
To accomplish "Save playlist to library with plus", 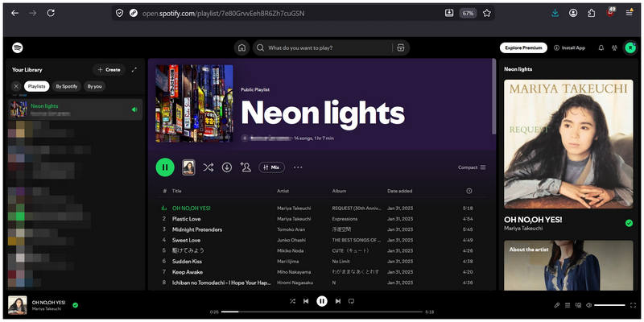I will (245, 138).
